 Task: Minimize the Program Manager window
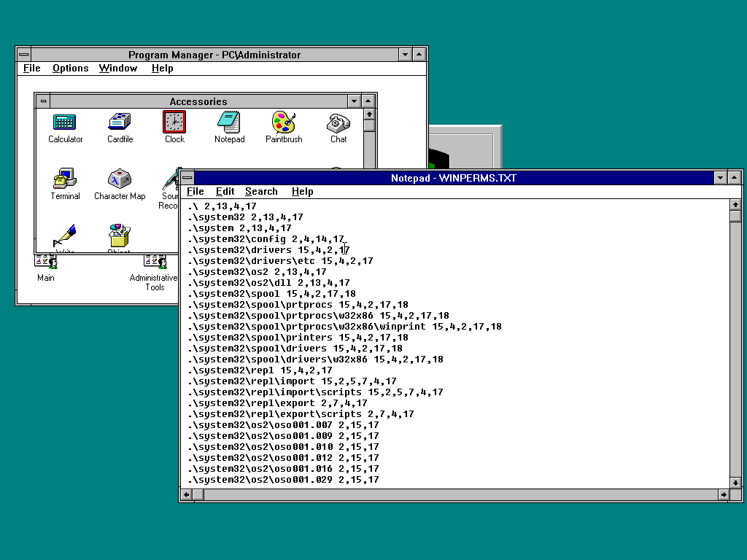(x=405, y=54)
